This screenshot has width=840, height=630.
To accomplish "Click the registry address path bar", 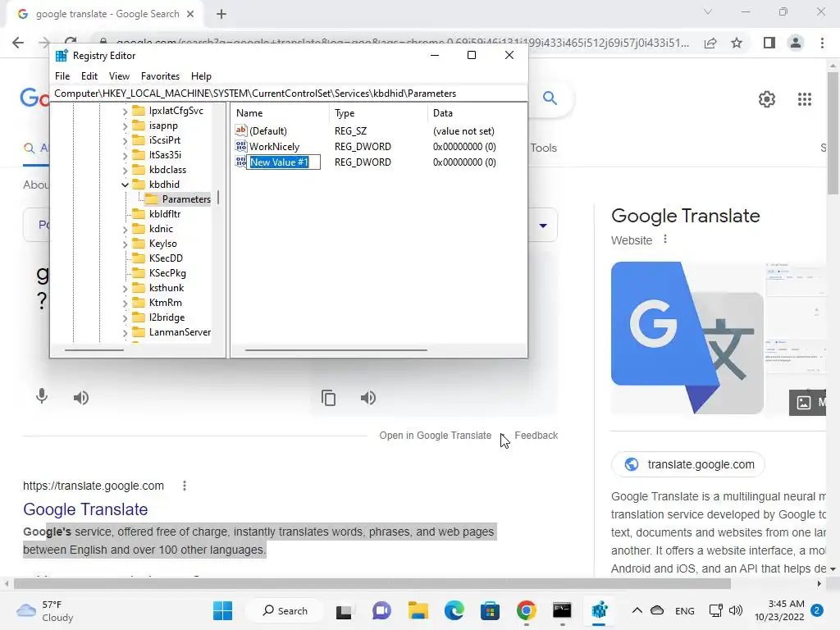I will (x=289, y=94).
